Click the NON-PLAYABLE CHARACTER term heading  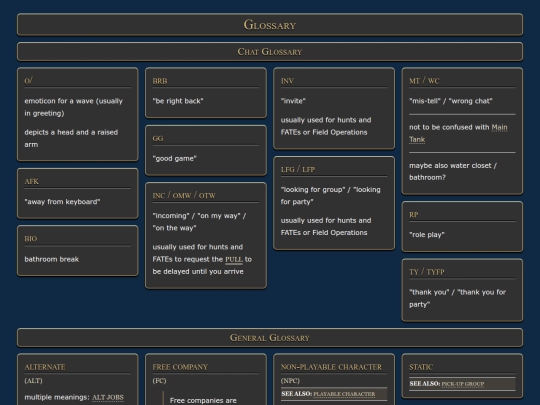331,367
